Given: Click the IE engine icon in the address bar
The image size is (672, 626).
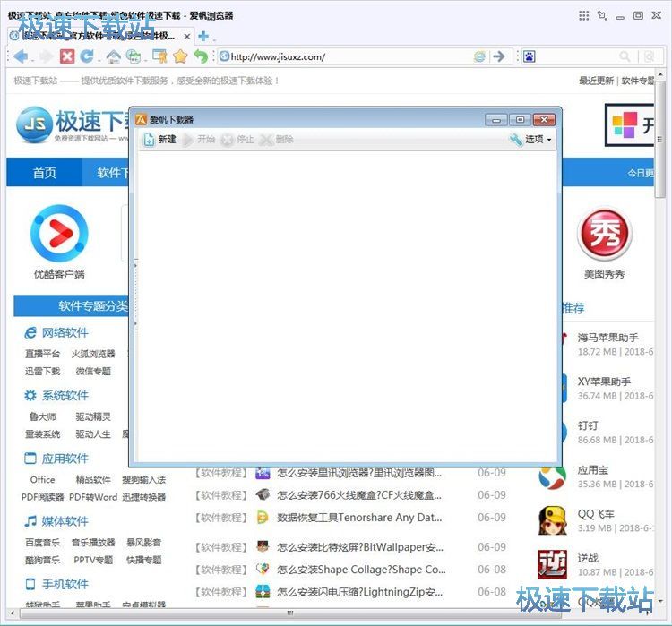Looking at the screenshot, I should coord(479,56).
